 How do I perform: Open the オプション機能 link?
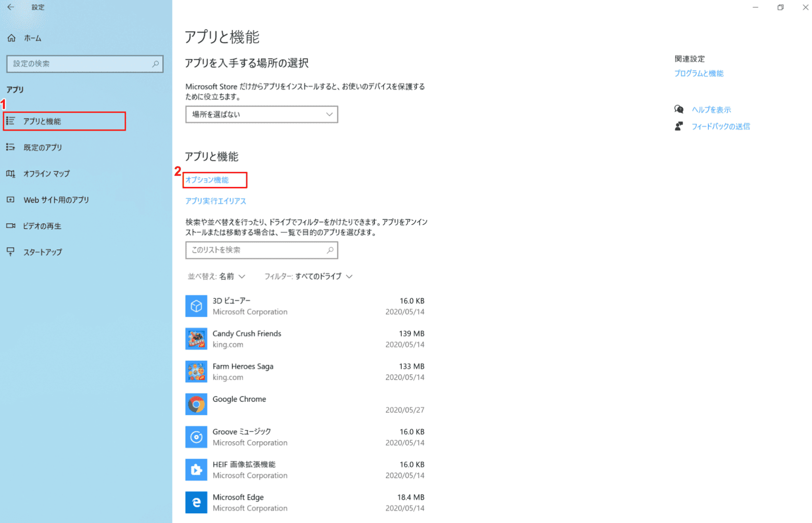tap(207, 180)
